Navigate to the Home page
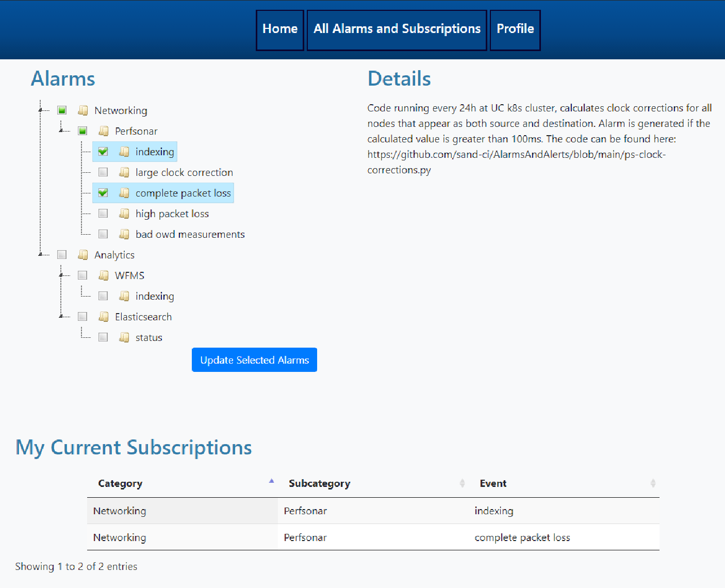Viewport: 725px width, 588px height. point(279,29)
